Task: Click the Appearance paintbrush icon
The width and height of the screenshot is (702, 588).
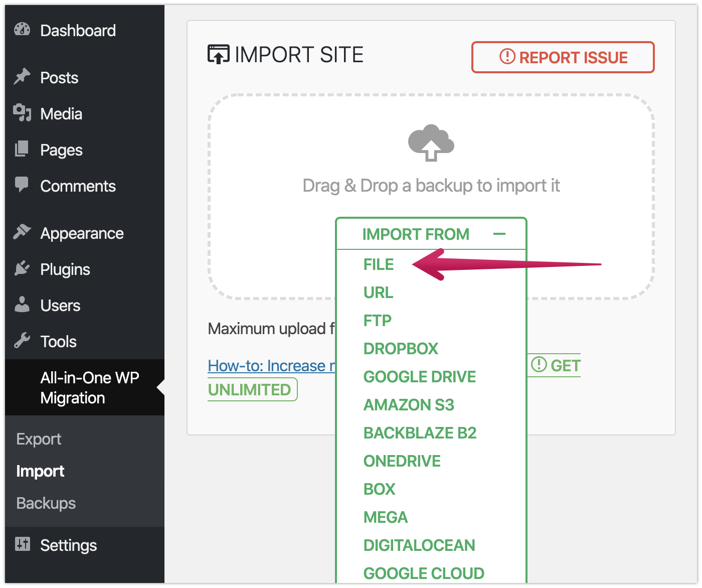Action: point(22,232)
